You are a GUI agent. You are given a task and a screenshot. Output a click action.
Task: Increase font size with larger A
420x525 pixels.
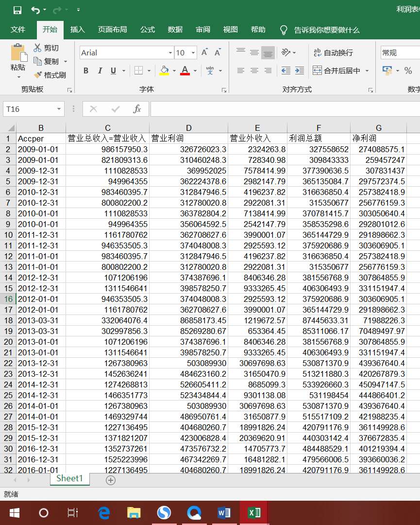point(204,52)
